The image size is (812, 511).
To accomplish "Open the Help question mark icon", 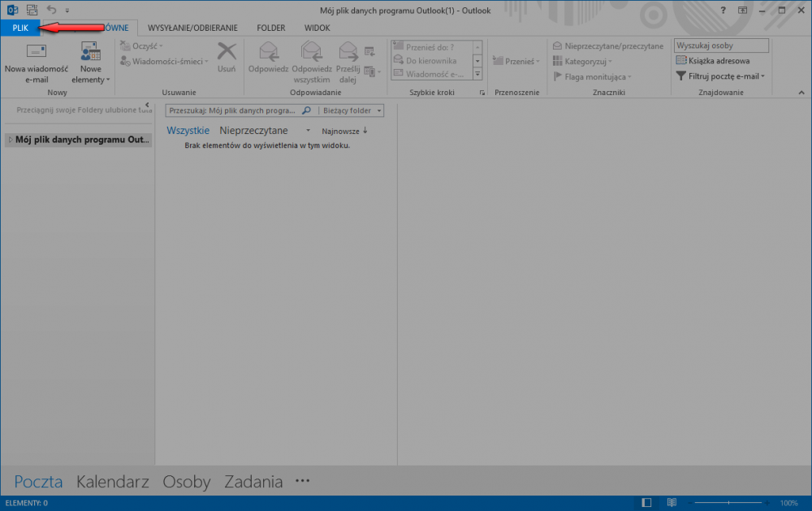I will click(723, 10).
